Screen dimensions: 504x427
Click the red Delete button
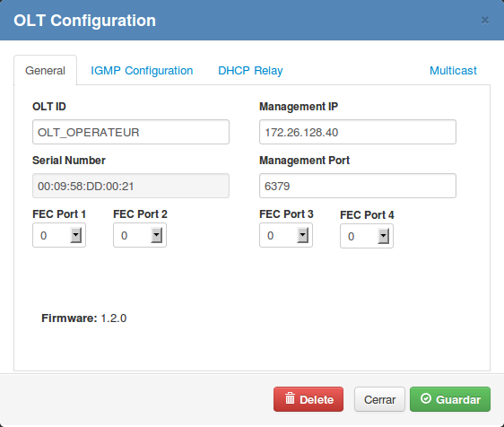[308, 399]
